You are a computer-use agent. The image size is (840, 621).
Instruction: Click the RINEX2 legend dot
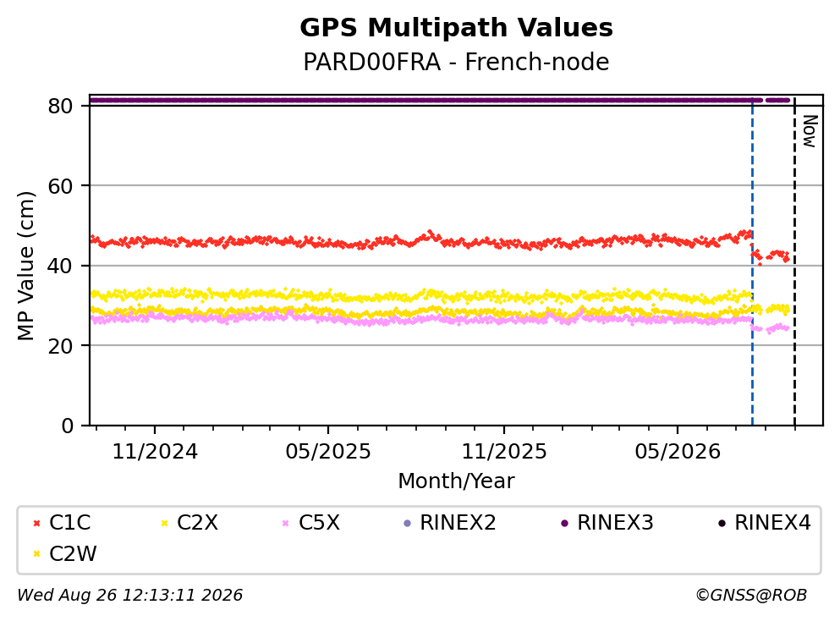pos(407,524)
